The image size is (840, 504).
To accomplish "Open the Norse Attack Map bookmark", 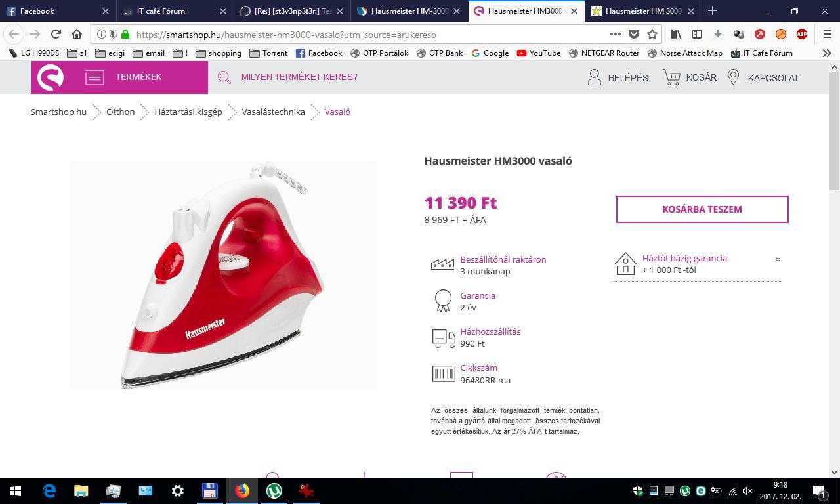I will 684,53.
